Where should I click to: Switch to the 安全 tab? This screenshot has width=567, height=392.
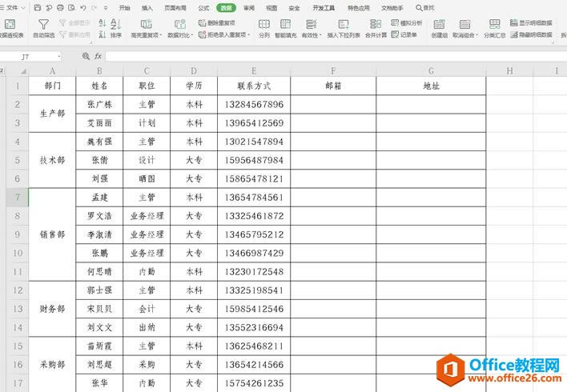pos(294,7)
